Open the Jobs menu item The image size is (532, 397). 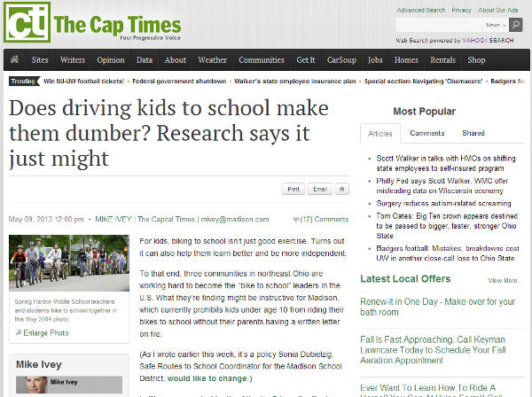click(375, 60)
